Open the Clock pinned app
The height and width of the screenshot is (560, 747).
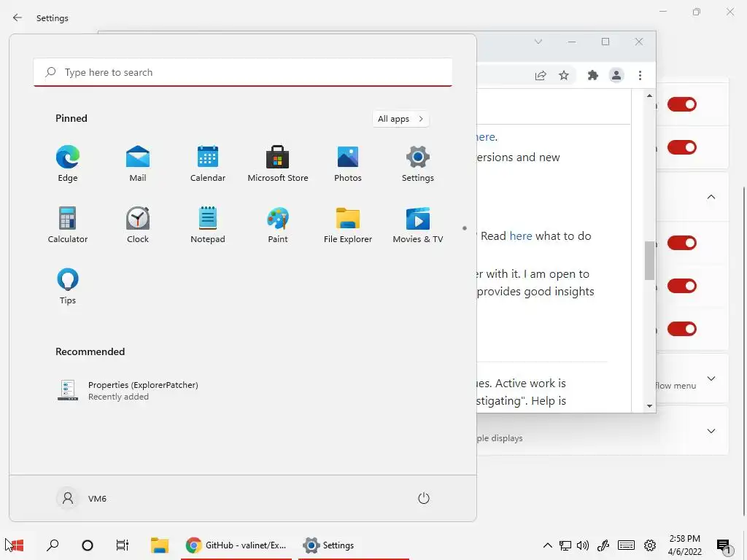(138, 225)
